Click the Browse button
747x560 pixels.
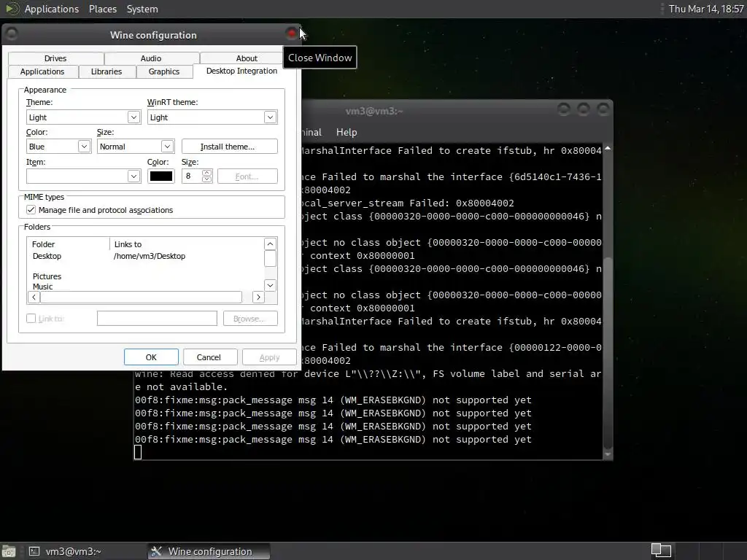point(250,319)
